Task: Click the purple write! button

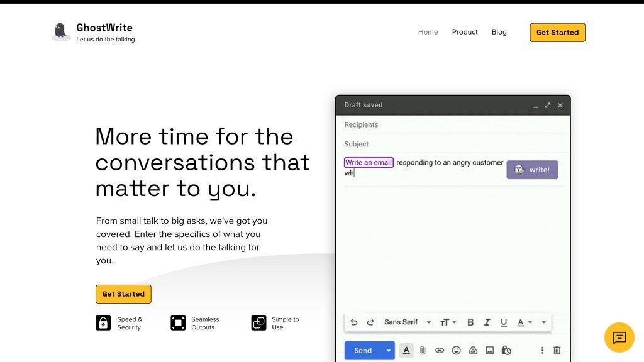Action: (x=532, y=169)
